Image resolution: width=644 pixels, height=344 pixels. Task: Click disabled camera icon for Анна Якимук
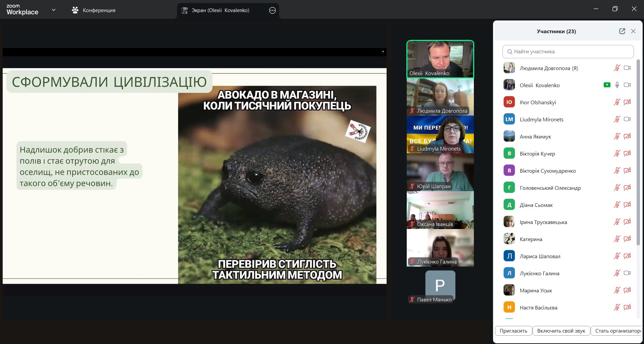coord(627,136)
